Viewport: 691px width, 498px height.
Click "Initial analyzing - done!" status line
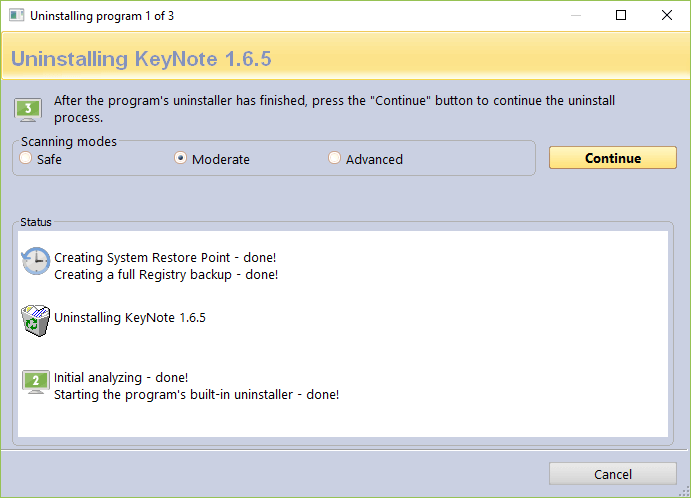[x=121, y=378]
